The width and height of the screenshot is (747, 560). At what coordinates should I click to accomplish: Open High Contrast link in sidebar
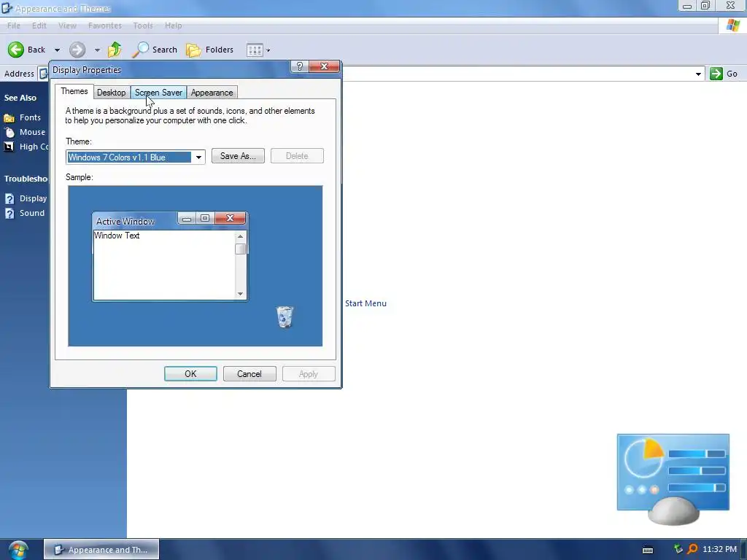coord(34,147)
